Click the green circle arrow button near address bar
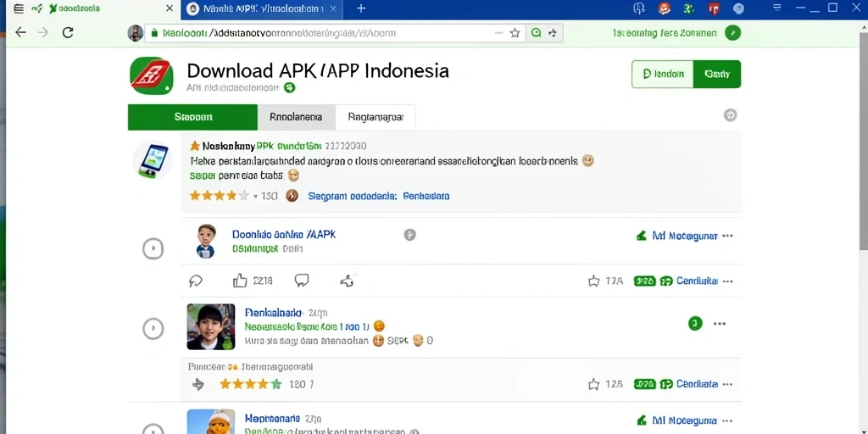868x434 pixels. [x=732, y=33]
